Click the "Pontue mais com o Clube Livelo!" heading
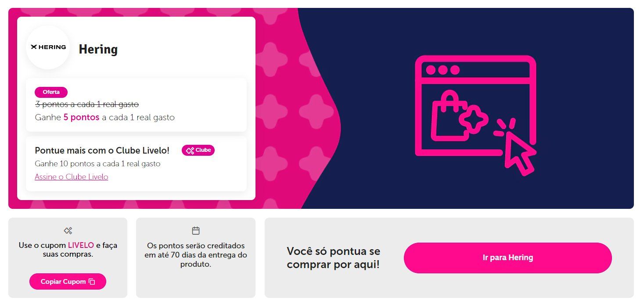644x308 pixels. click(102, 150)
